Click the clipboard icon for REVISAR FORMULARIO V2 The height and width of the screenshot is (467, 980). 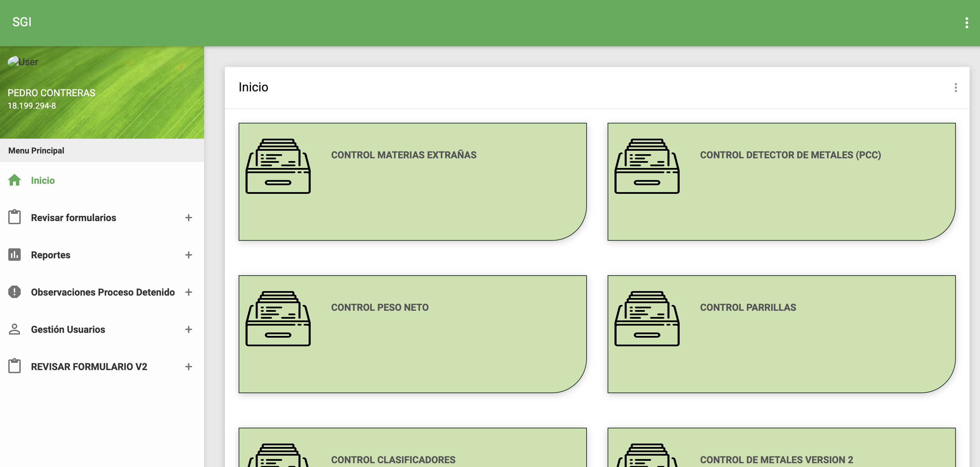point(14,366)
